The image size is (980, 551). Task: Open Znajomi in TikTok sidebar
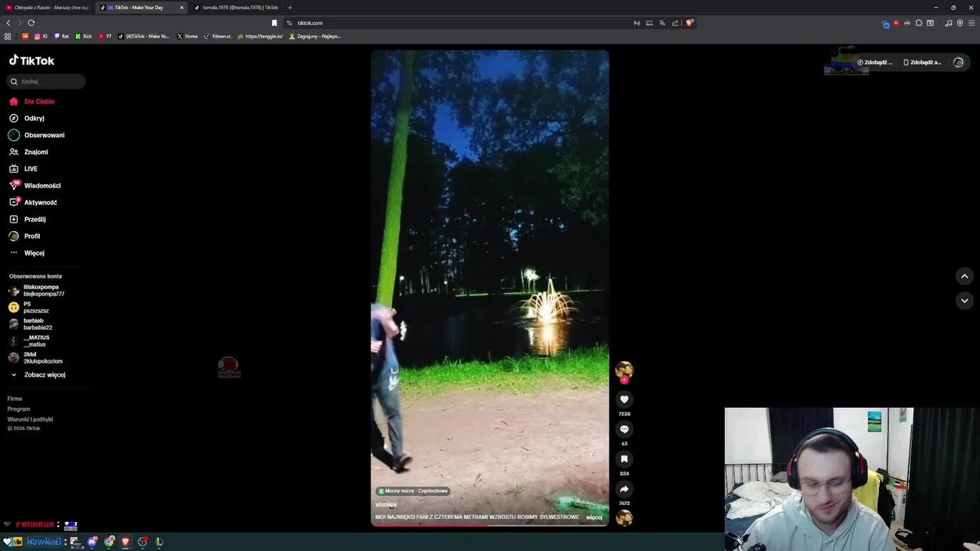point(28,152)
